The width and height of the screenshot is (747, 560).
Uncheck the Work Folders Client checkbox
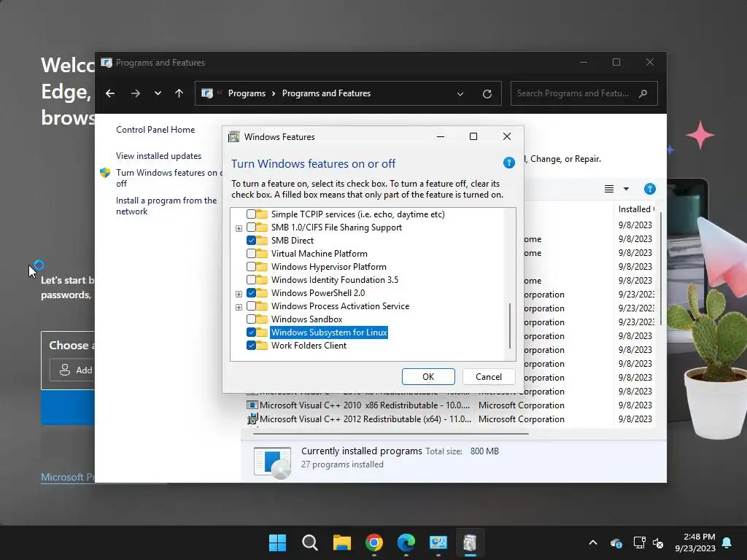[x=251, y=345]
